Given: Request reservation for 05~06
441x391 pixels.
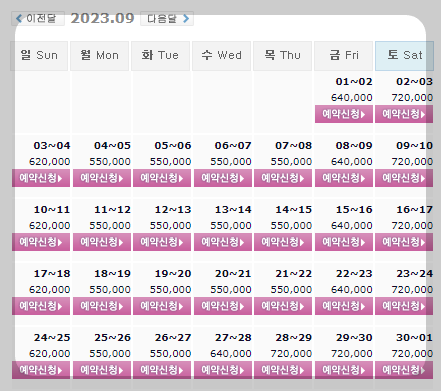Looking at the screenshot, I should [162, 178].
